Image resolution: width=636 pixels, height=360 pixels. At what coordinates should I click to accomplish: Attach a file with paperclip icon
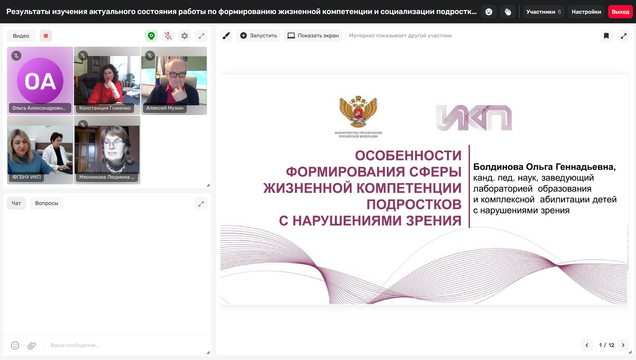pos(32,345)
